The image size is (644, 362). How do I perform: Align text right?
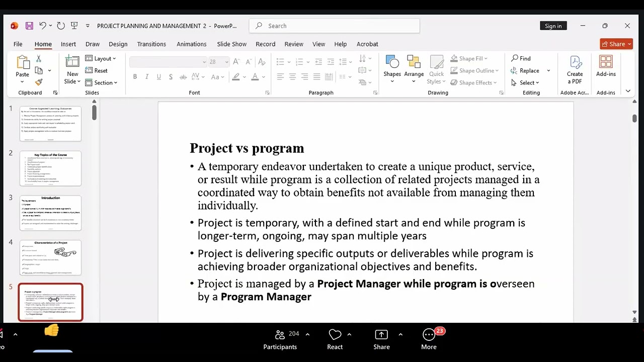[x=304, y=77]
